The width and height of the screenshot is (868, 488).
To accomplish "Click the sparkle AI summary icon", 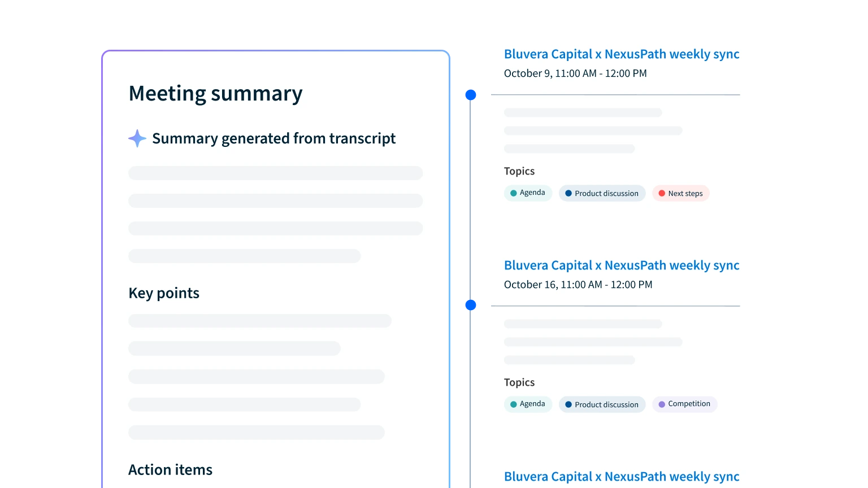I will tap(137, 138).
